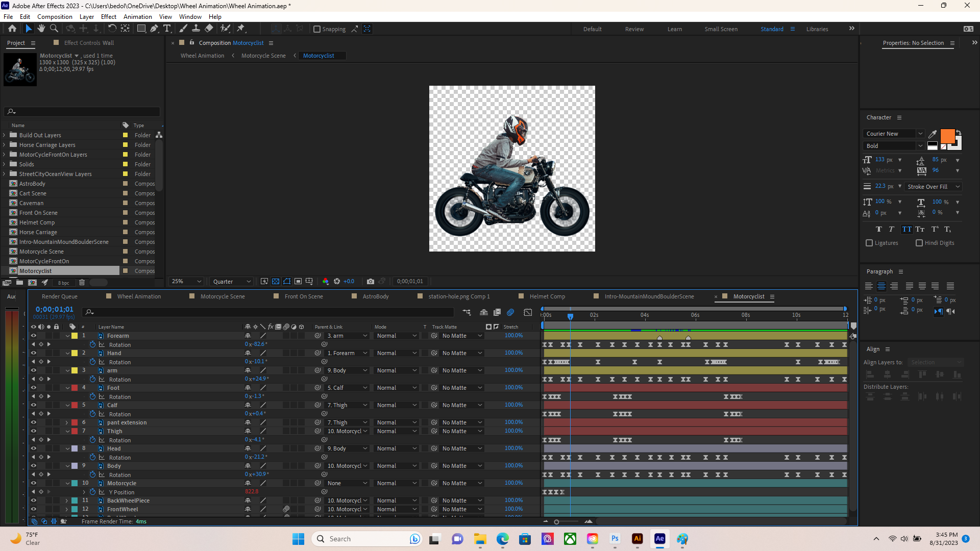Select the Zoom tool
Viewport: 980px width, 551px height.
pos(54,29)
